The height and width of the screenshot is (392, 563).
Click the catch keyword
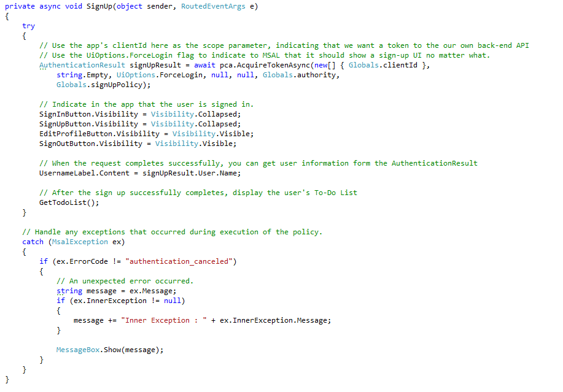pyautogui.click(x=33, y=242)
